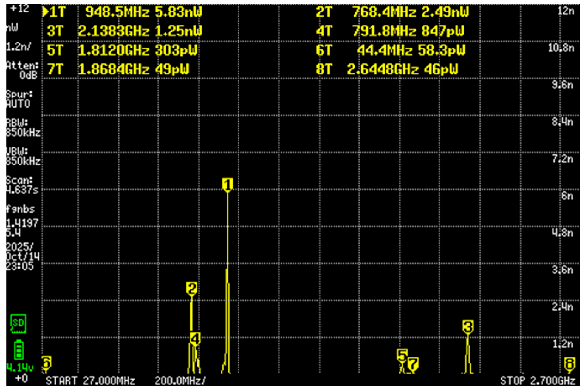Open the VBW 850kHz setting
This screenshot has height=392, width=585.
(x=23, y=156)
